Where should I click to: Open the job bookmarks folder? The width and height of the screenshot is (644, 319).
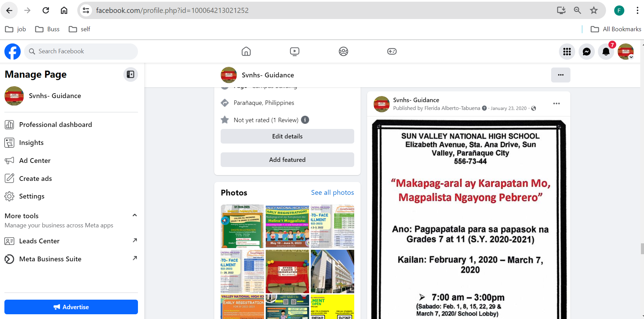(x=16, y=29)
